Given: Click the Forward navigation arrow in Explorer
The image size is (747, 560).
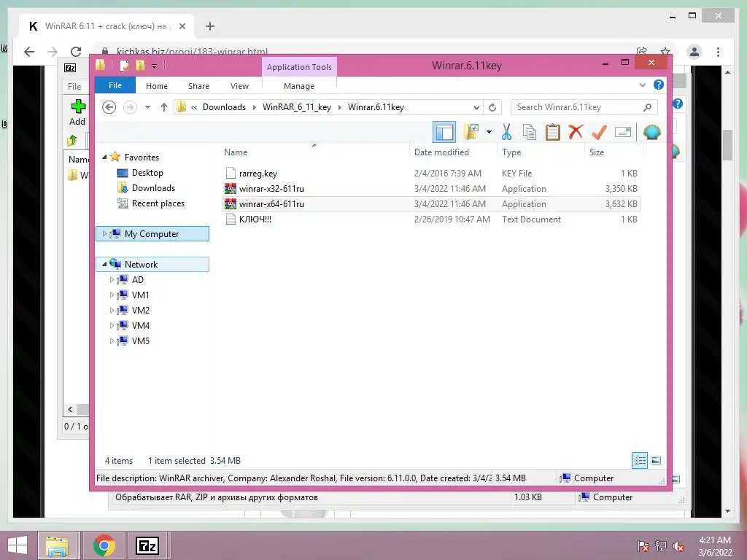Looking at the screenshot, I should click(130, 107).
